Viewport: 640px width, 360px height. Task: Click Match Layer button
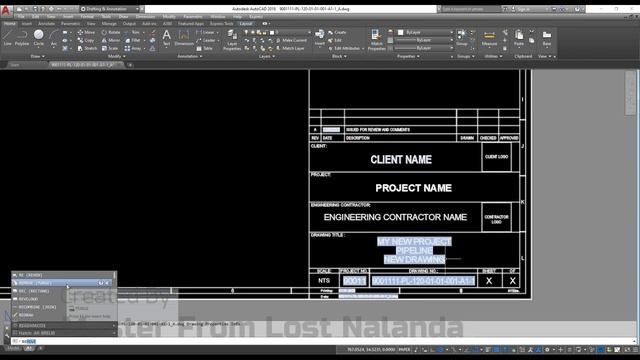point(291,48)
